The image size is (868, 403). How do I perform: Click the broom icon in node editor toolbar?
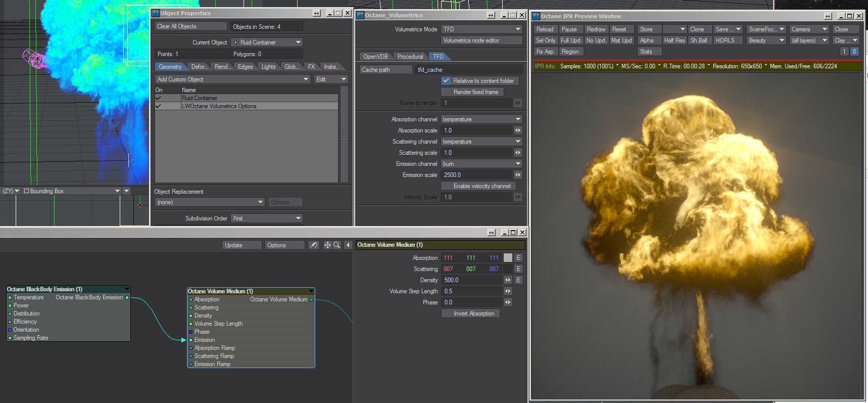[x=314, y=245]
